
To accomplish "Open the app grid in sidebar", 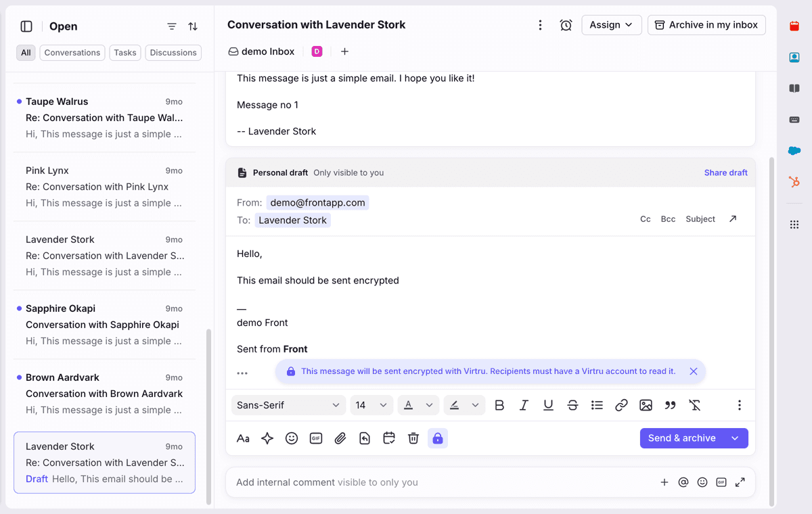I will [794, 225].
